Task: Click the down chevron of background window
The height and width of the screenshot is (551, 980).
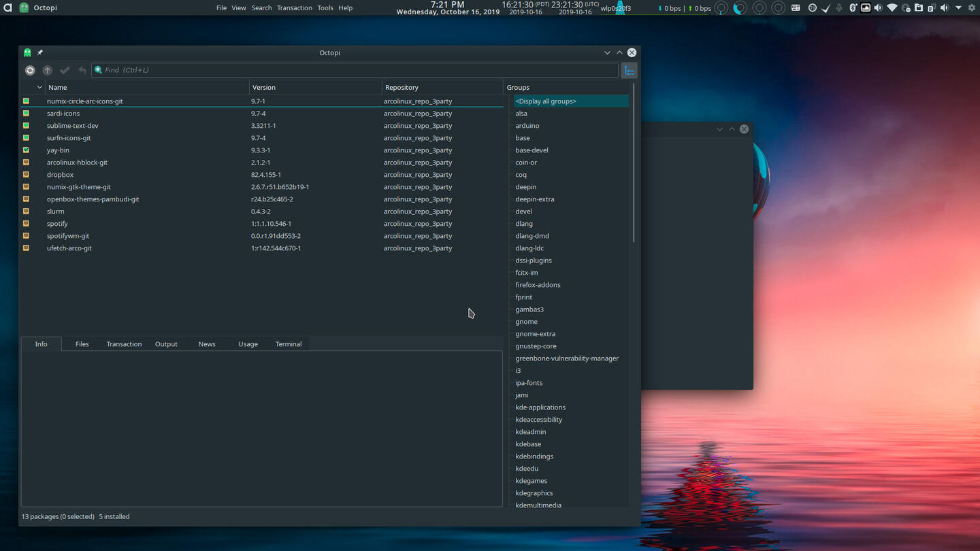Action: click(x=719, y=129)
